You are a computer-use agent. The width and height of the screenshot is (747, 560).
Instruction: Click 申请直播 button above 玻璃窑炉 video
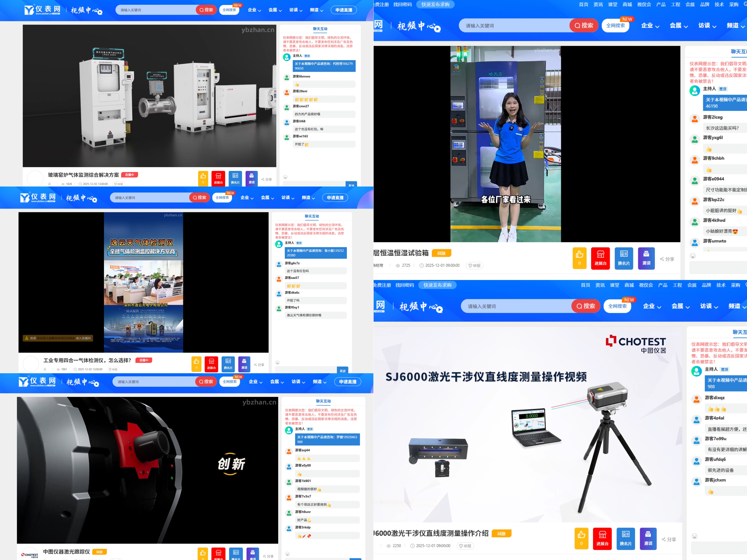click(x=344, y=10)
